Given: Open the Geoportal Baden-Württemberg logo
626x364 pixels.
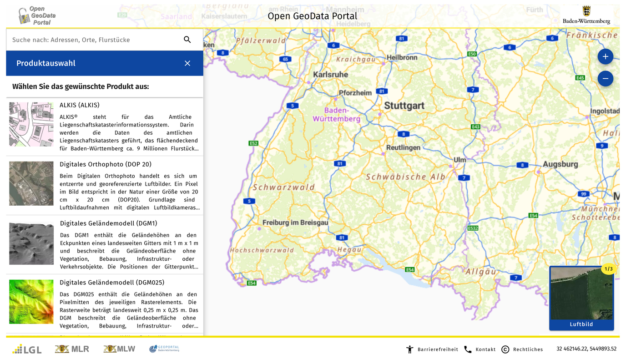Looking at the screenshot, I should 164,349.
